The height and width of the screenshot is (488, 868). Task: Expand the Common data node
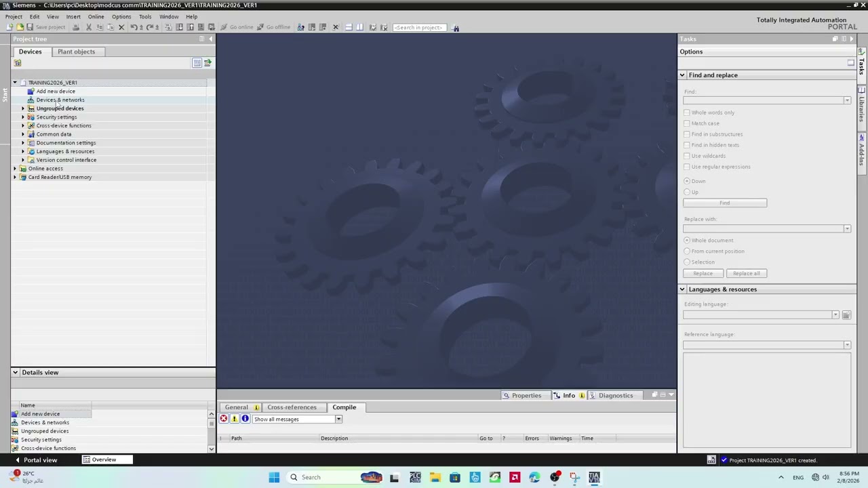tap(23, 134)
